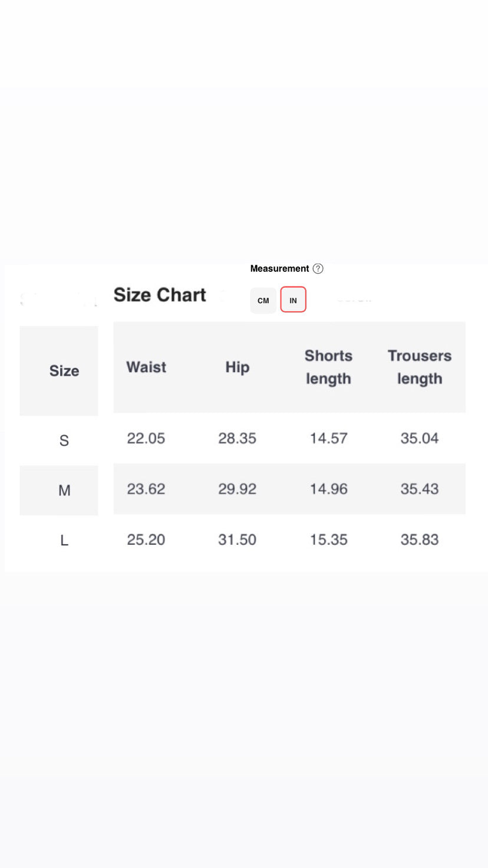
Task: Click the 15.35 shorts length for L
Action: coord(329,540)
